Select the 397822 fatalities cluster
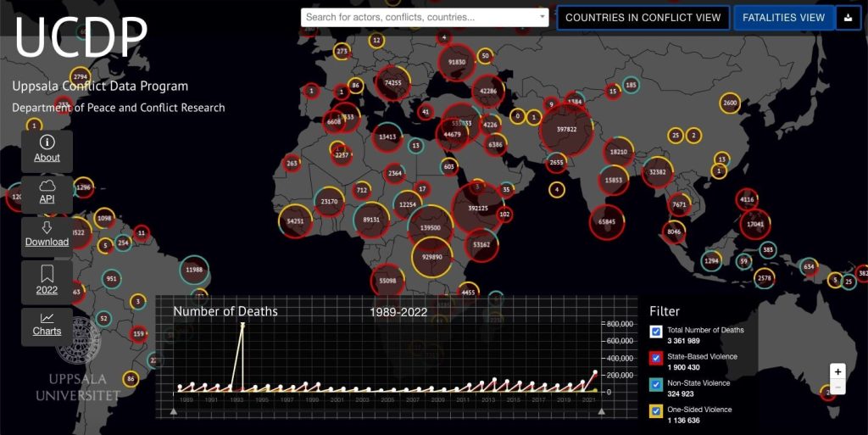Image resolution: width=868 pixels, height=435 pixels. coord(566,129)
